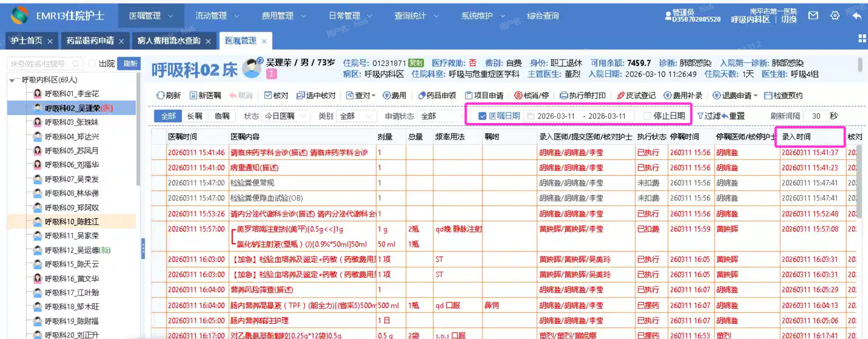This screenshot has height=339, width=868.
Task: Click the EMR13 application logo
Action: (x=20, y=16)
